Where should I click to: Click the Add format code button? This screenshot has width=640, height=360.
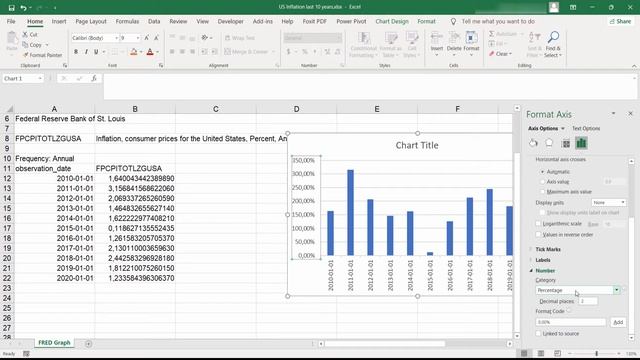(618, 322)
